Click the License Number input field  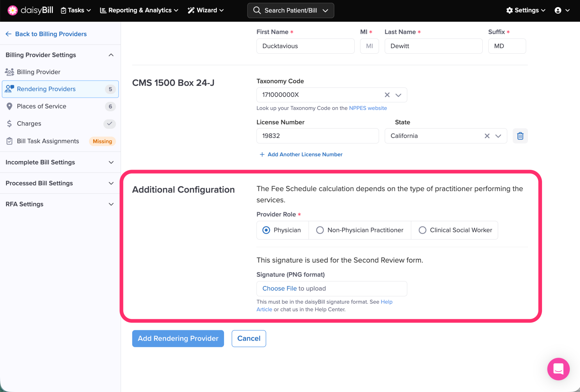pos(317,136)
